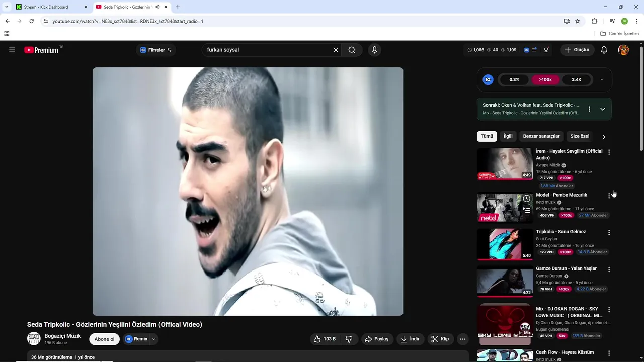The image size is (644, 362).
Task: Select the Benzer sanatçılar chip
Action: [541, 136]
